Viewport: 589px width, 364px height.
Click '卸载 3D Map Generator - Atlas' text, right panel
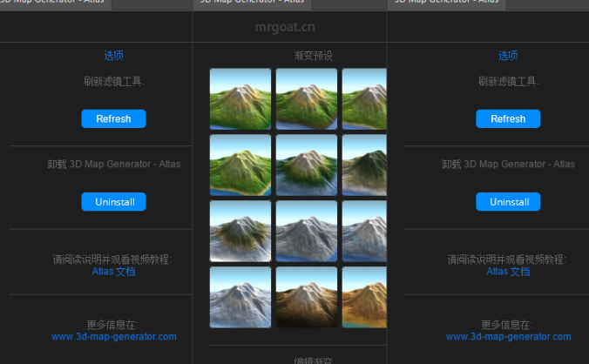pos(508,164)
